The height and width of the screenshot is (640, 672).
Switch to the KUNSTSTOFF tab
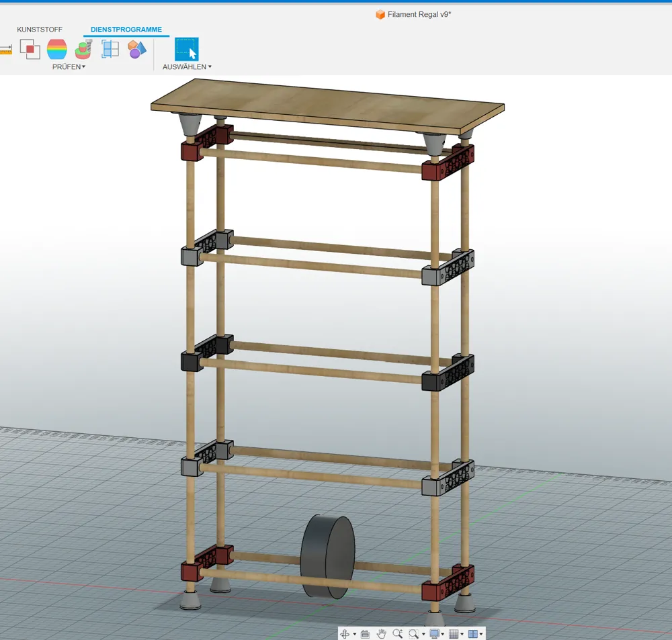40,30
